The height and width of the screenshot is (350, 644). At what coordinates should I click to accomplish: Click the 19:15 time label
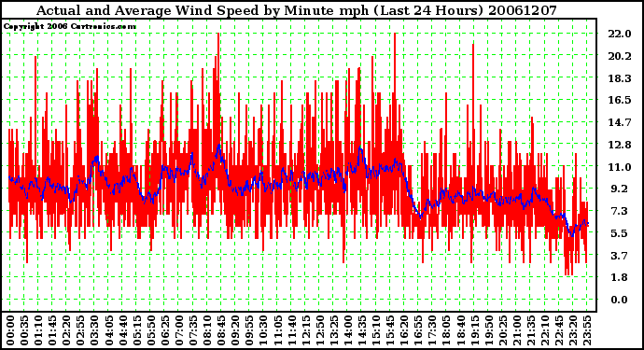pos(474,330)
